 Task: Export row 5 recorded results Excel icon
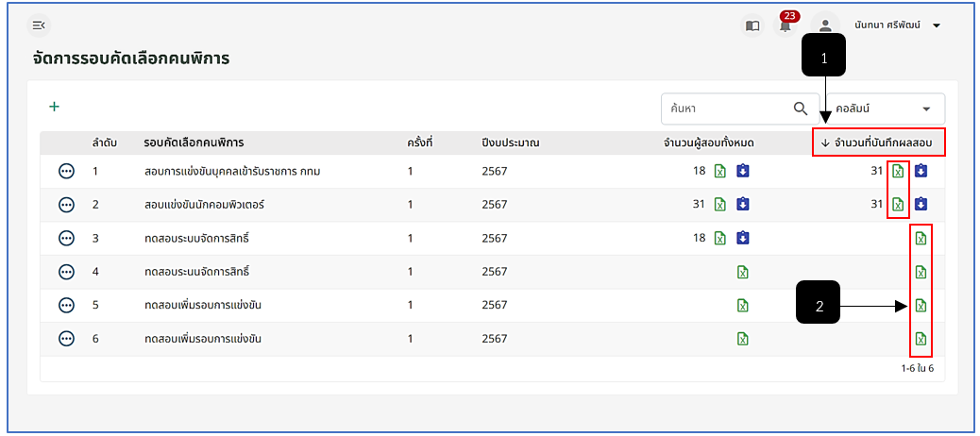[x=921, y=306]
